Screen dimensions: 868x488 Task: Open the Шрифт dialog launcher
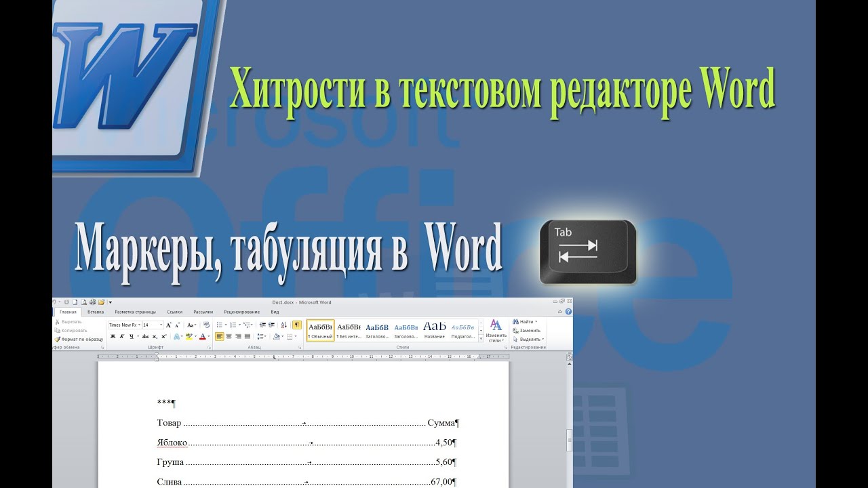[x=209, y=347]
